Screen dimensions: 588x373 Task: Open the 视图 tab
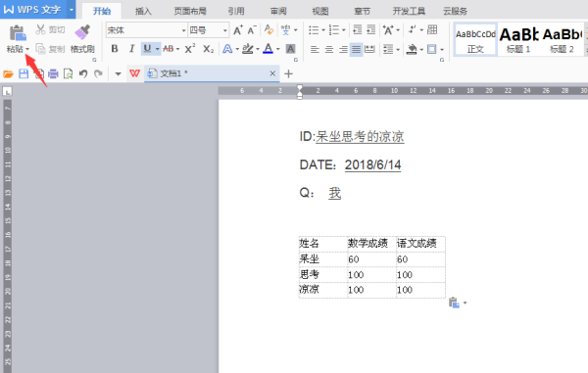[x=320, y=11]
